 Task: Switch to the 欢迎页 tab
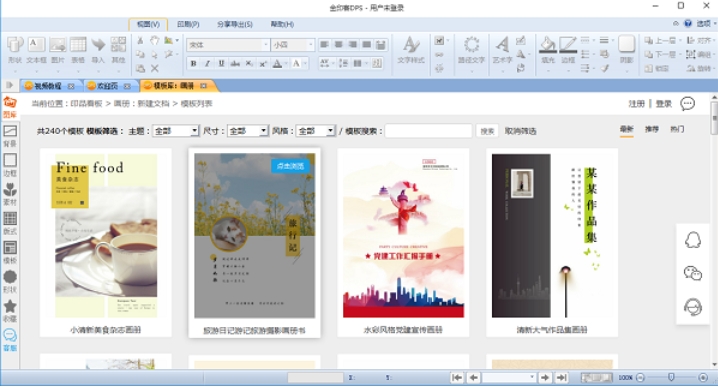click(x=108, y=86)
